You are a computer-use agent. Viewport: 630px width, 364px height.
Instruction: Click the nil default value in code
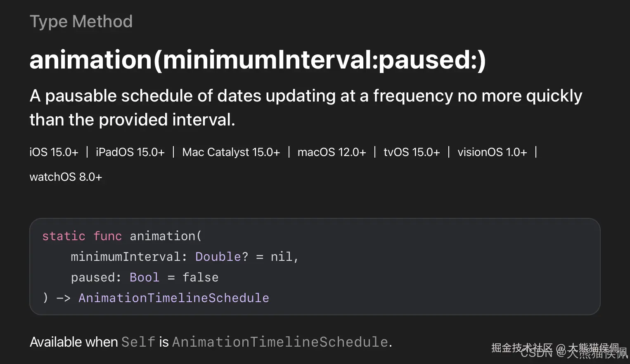click(x=281, y=257)
